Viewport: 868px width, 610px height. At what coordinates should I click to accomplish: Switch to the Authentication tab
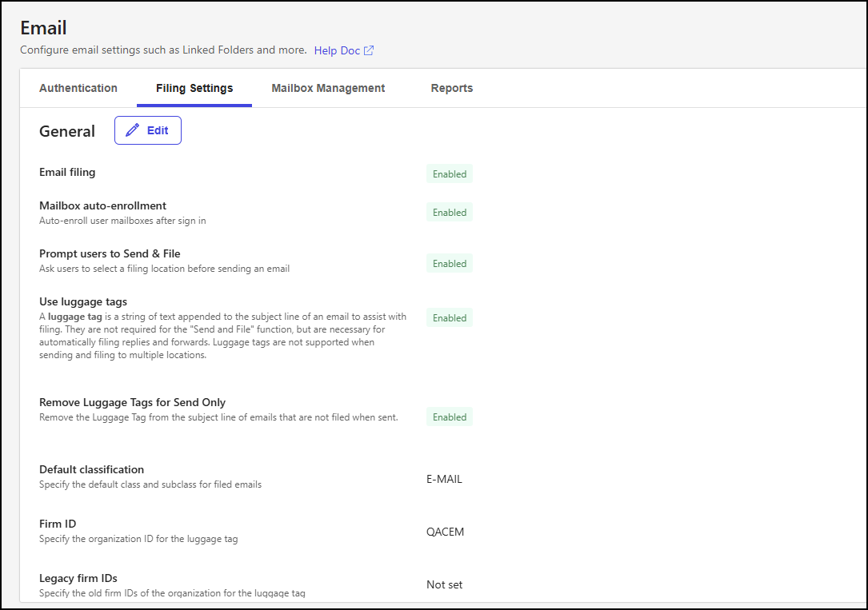pos(78,88)
